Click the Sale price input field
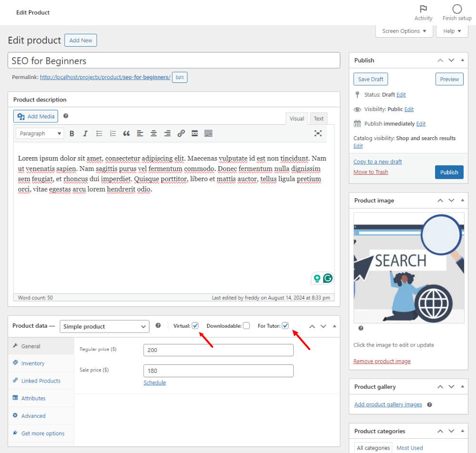The image size is (476, 453). (x=218, y=371)
